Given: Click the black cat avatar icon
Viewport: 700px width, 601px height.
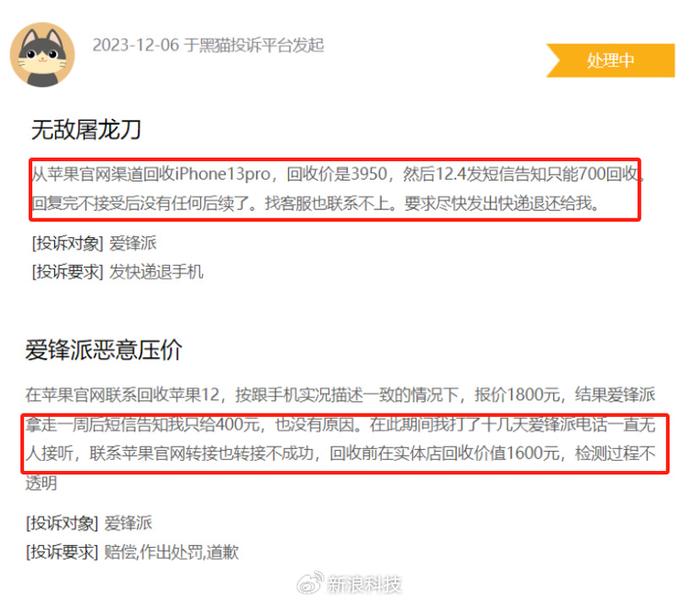Looking at the screenshot, I should click(42, 54).
